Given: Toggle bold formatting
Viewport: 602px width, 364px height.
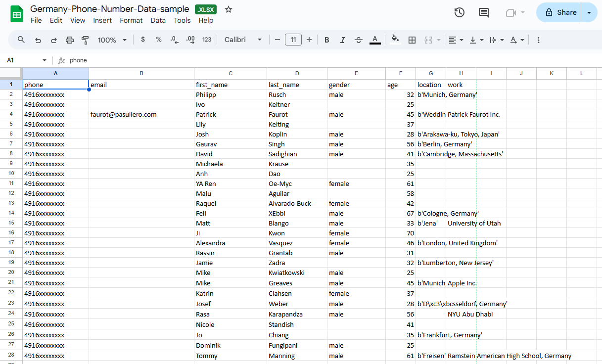Looking at the screenshot, I should pos(327,40).
